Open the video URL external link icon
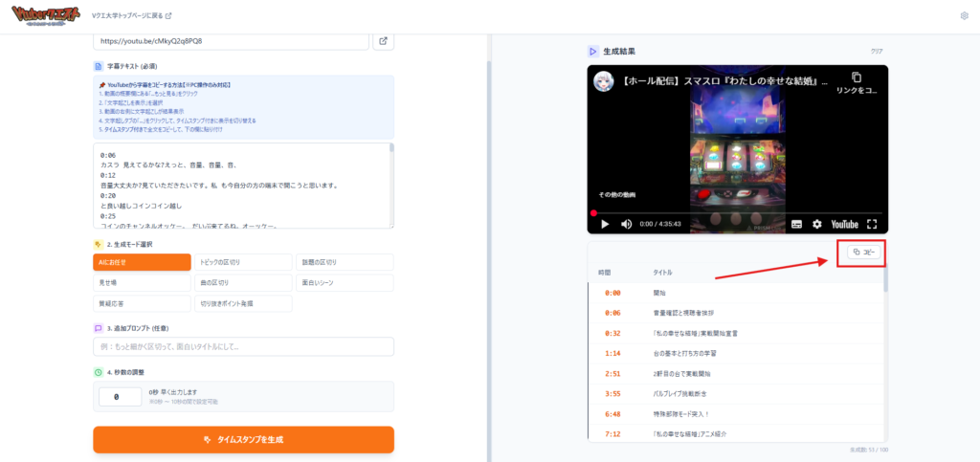This screenshot has width=980, height=462. tap(383, 41)
